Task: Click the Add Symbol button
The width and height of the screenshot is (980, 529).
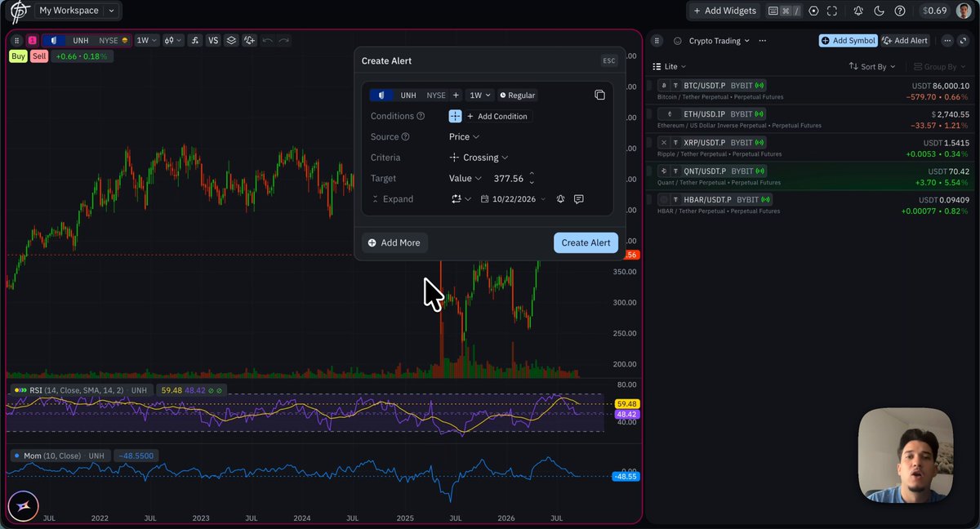Action: click(x=848, y=41)
